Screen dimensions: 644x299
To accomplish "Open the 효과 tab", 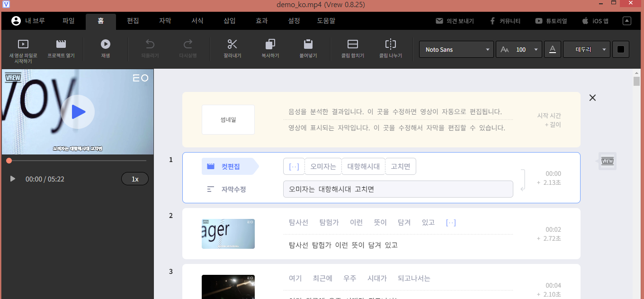I will 262,21.
